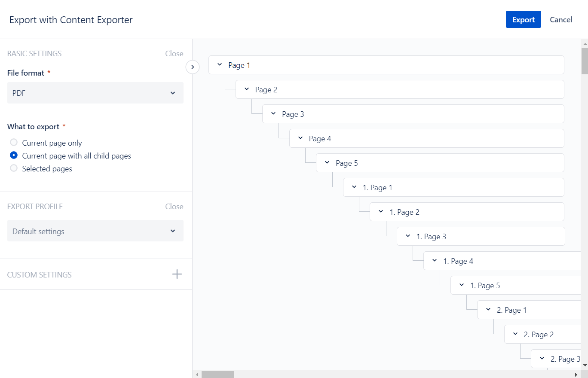Click the horizontal scrollbar thumb
The image size is (588, 378).
tap(217, 375)
